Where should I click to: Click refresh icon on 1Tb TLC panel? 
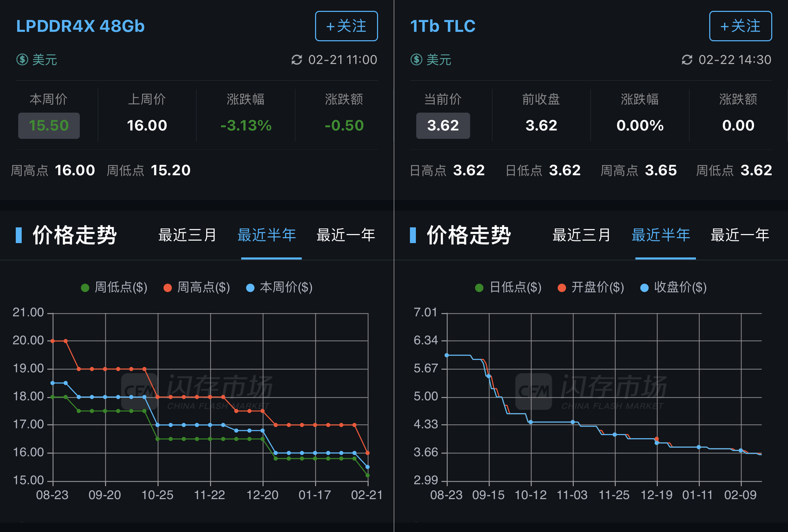tap(687, 60)
